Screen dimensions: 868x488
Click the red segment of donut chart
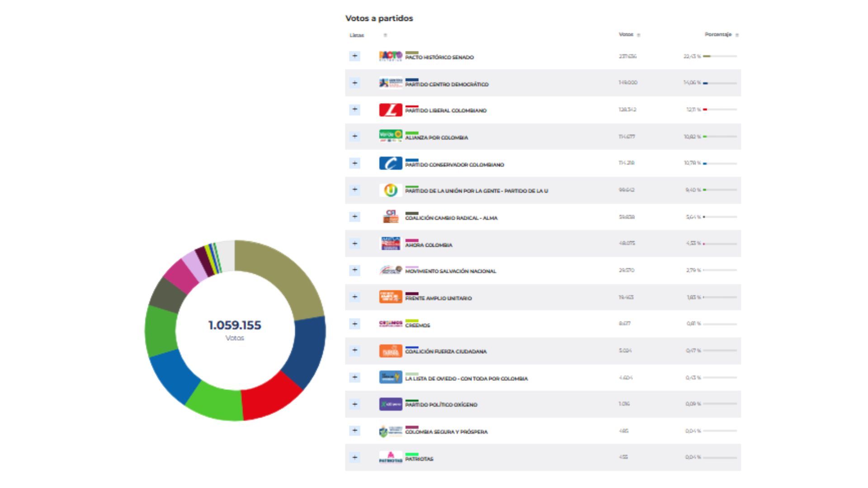pos(269,400)
